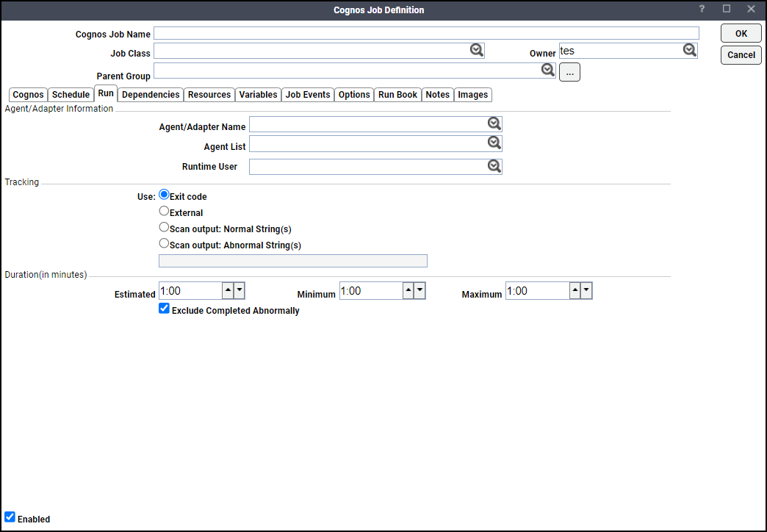The image size is (767, 532).
Task: Go to the Variables tab
Action: point(259,95)
